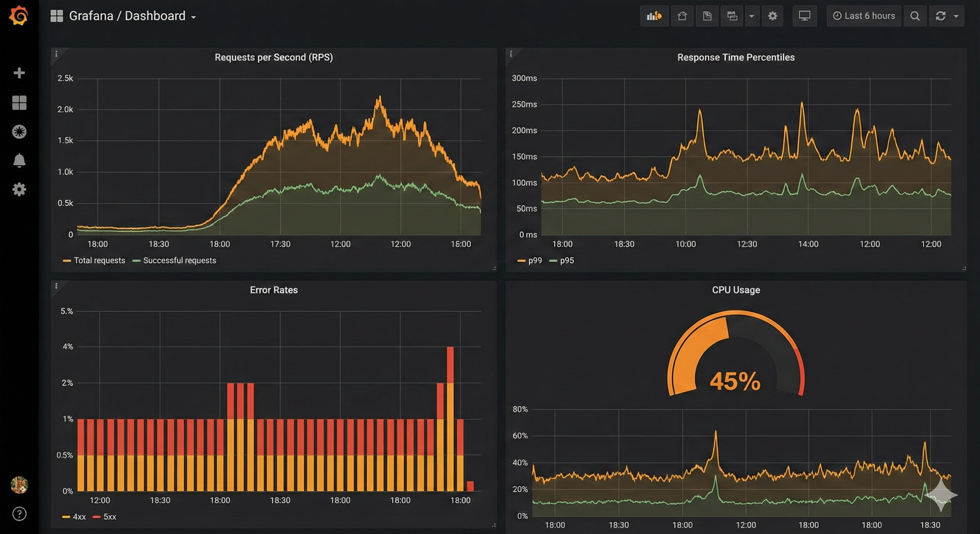The width and height of the screenshot is (980, 534).
Task: Toggle the Total requests legend series
Action: (94, 261)
